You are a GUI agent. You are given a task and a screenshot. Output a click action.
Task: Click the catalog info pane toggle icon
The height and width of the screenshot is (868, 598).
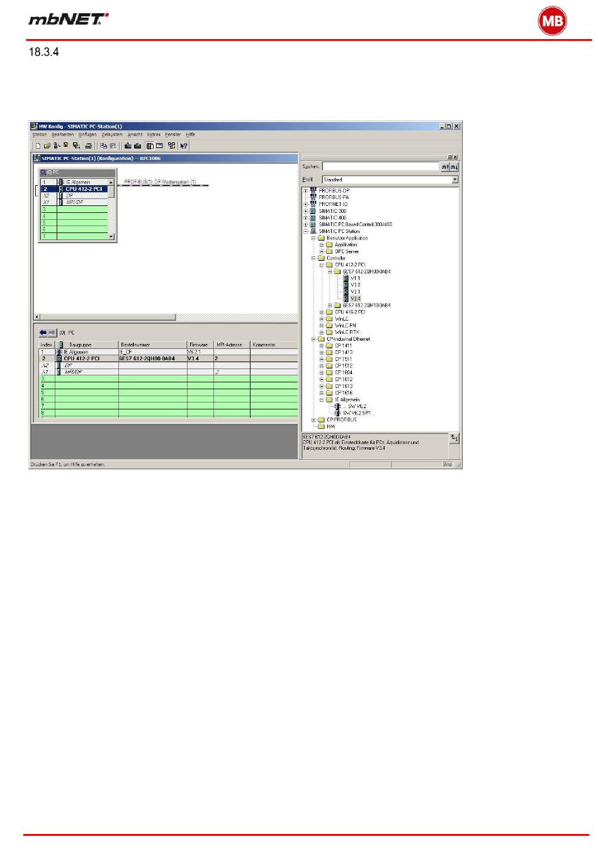[454, 437]
